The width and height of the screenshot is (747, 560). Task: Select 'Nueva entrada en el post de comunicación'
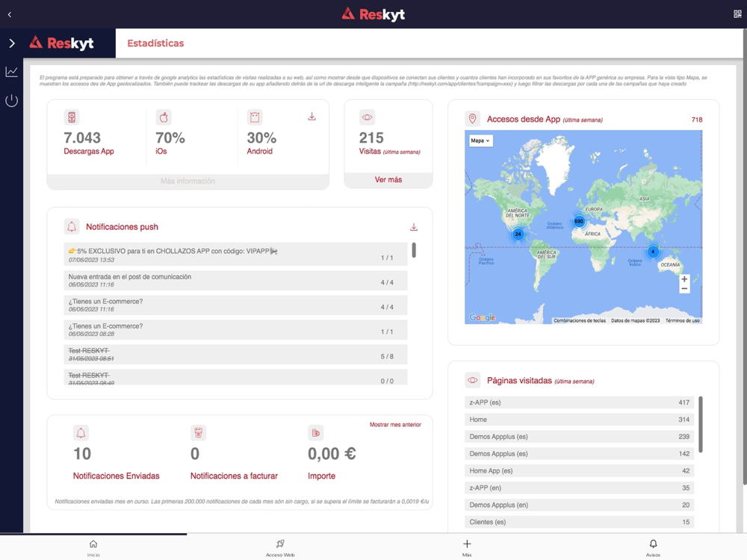235,281
